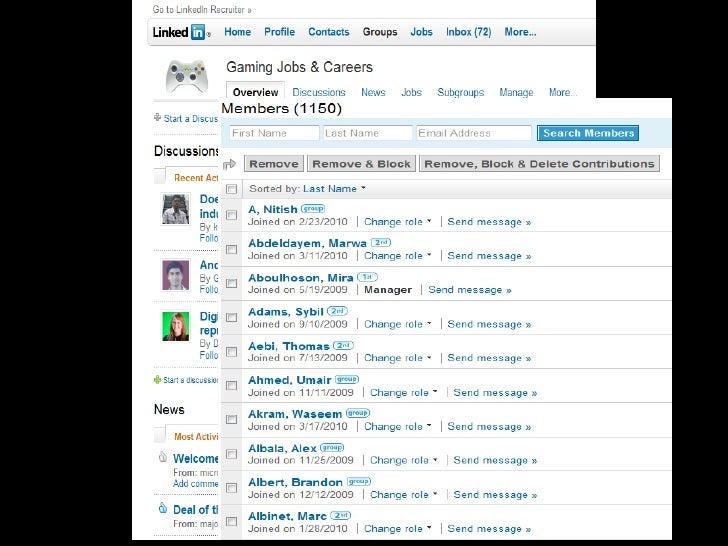Open Change role dropdown for Akram, Waseem
This screenshot has width=728, height=546.
(x=397, y=427)
